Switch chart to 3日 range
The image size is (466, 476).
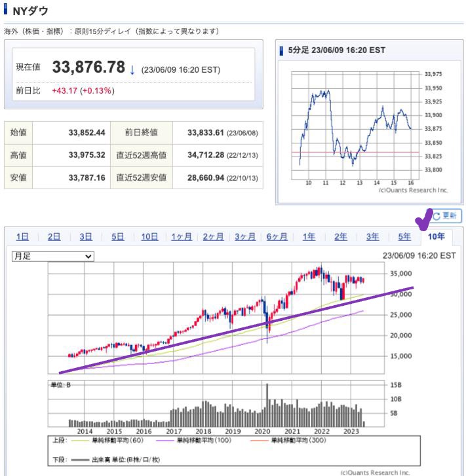coord(86,237)
